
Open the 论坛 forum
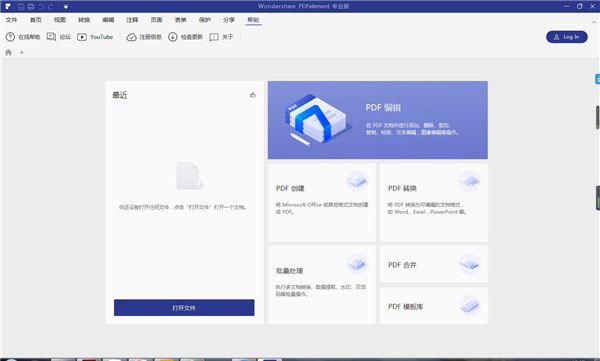click(59, 37)
